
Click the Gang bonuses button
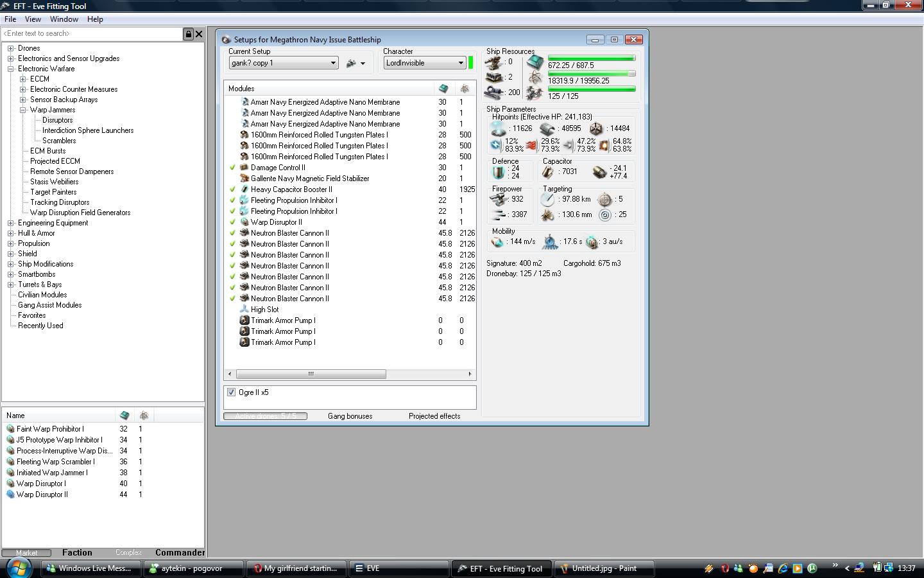pyautogui.click(x=350, y=416)
